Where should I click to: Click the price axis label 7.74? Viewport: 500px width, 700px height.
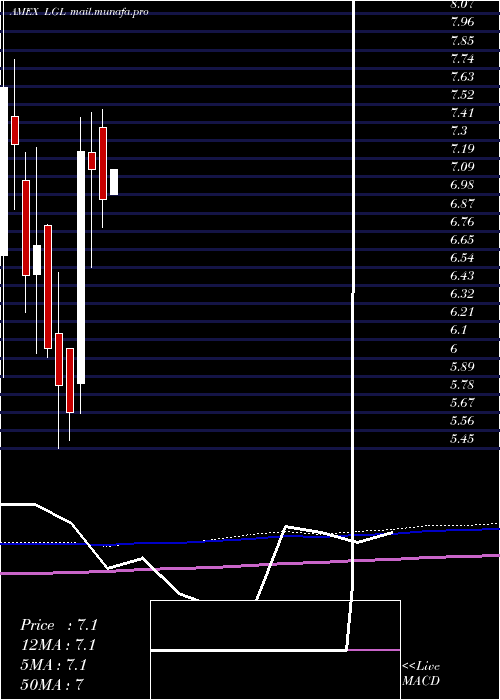click(x=462, y=58)
